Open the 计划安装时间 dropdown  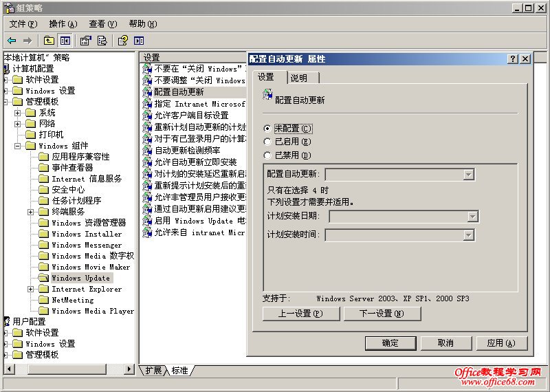coord(469,235)
